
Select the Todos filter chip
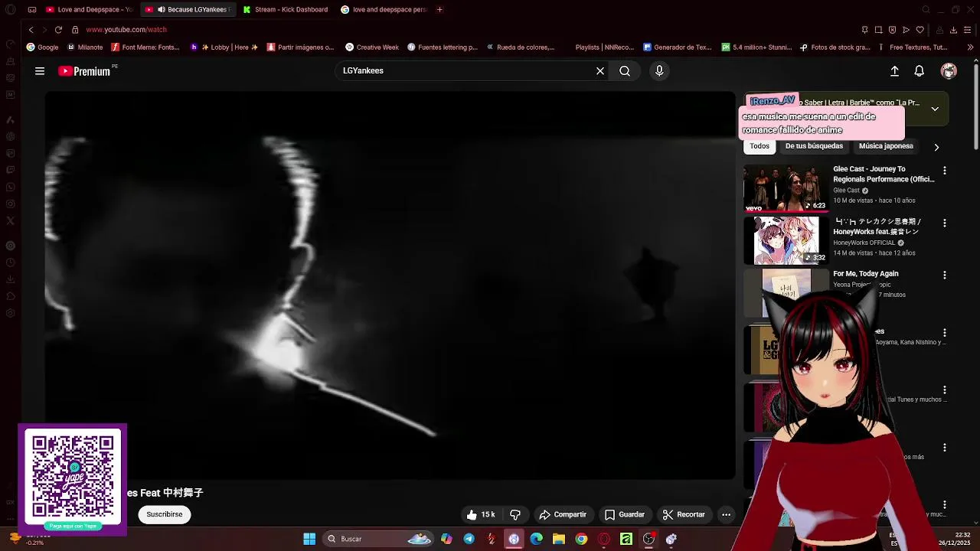pyautogui.click(x=759, y=146)
